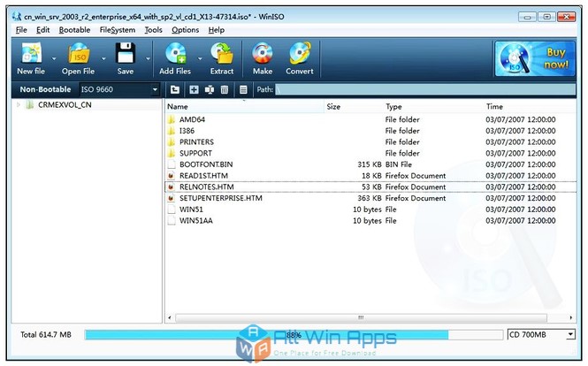Click BIN File type cell
The width and height of the screenshot is (588, 366).
coord(399,164)
